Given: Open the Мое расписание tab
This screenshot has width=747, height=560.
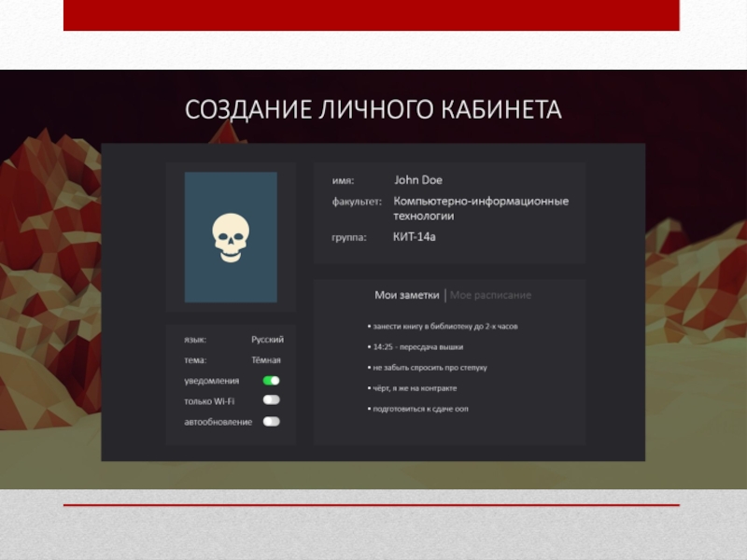Looking at the screenshot, I should click(490, 295).
